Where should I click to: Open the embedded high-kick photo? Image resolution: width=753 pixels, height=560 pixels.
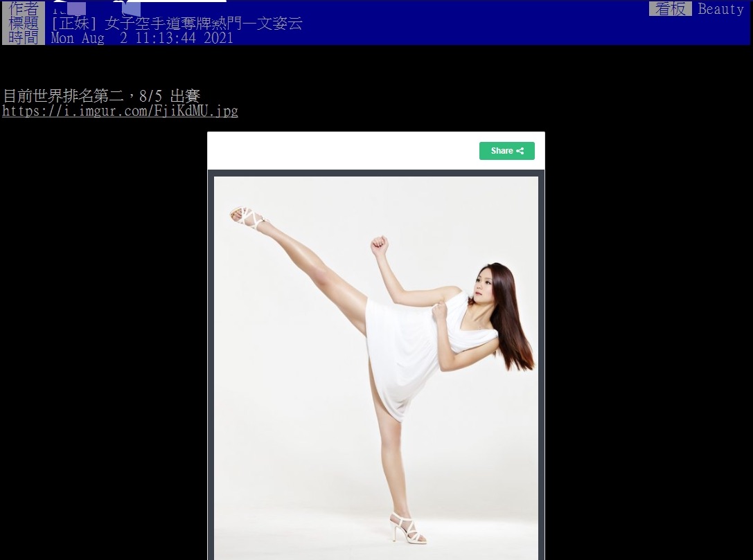376,368
